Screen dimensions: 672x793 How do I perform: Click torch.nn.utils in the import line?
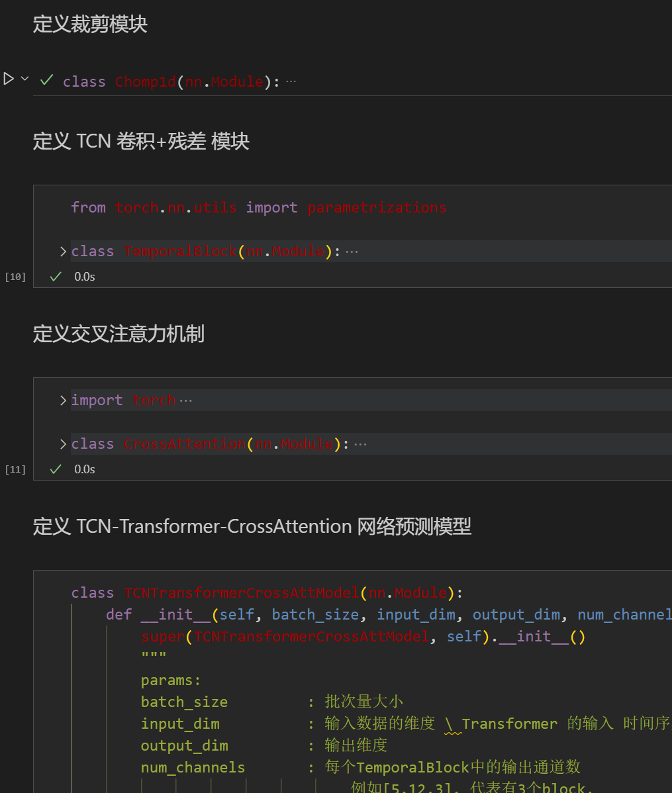[x=175, y=207]
